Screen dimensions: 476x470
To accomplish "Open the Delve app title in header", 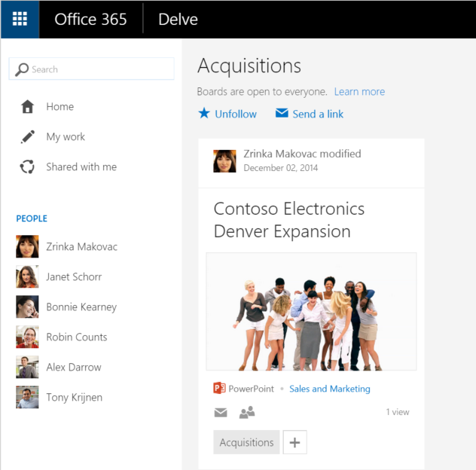I will (x=178, y=20).
